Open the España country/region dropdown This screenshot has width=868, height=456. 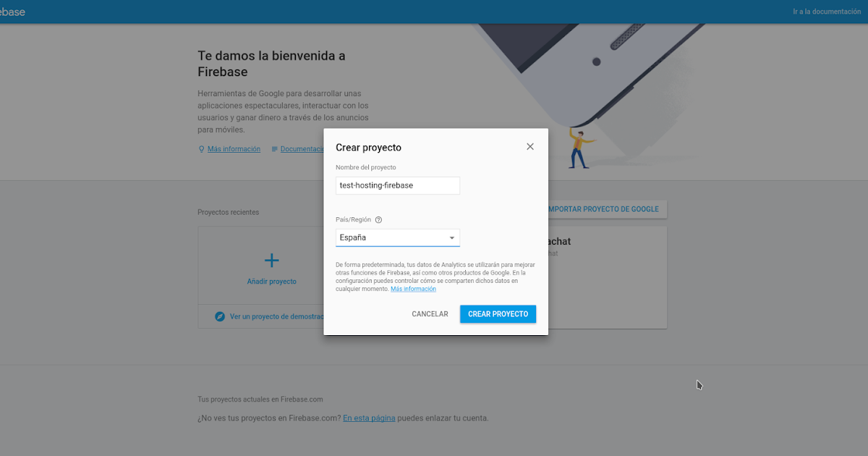click(x=398, y=237)
